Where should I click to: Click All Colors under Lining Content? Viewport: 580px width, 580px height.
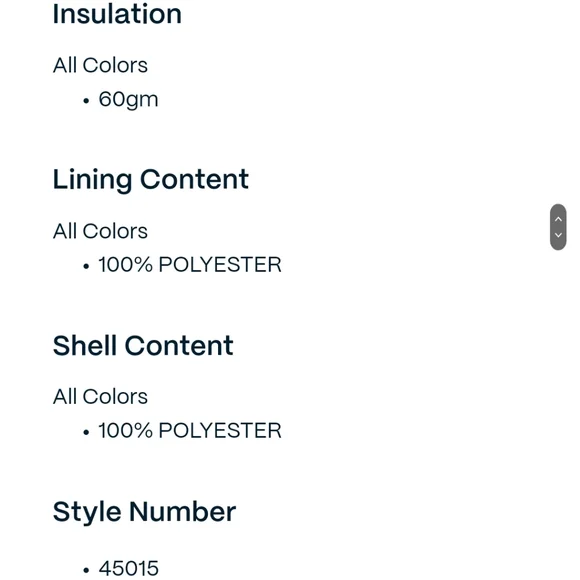[x=100, y=231]
